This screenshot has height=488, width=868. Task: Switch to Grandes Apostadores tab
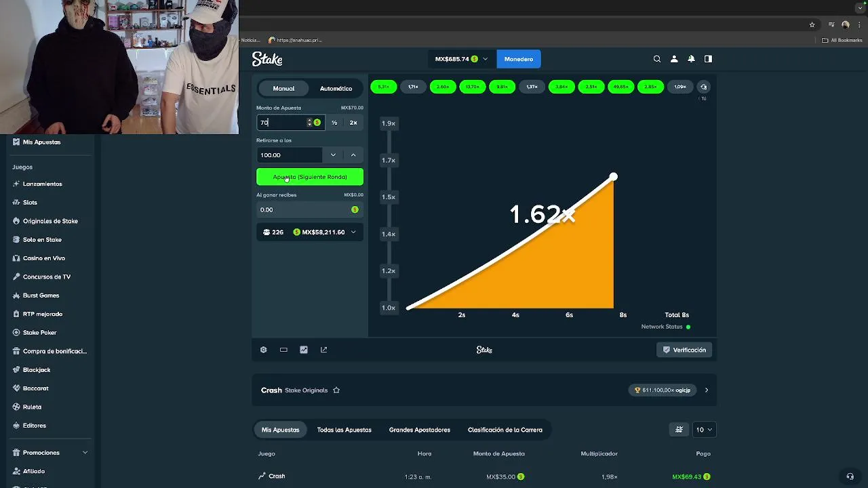pyautogui.click(x=419, y=430)
